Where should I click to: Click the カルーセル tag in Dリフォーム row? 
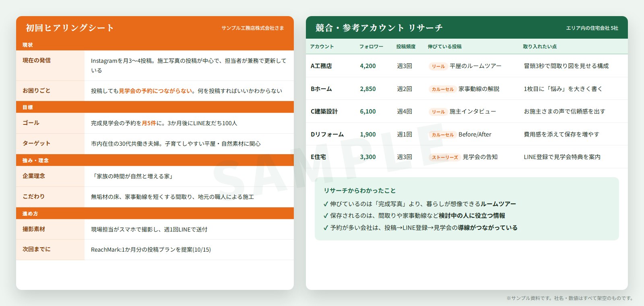click(443, 135)
